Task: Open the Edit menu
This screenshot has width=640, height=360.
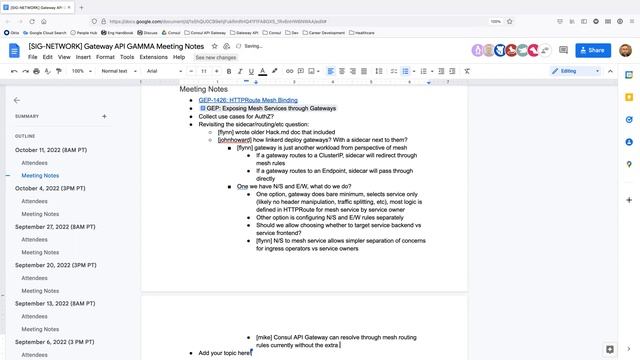Action: [x=48, y=57]
